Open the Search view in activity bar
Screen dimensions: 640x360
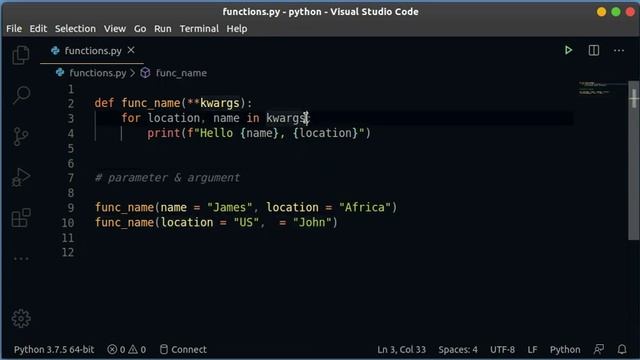tap(21, 95)
